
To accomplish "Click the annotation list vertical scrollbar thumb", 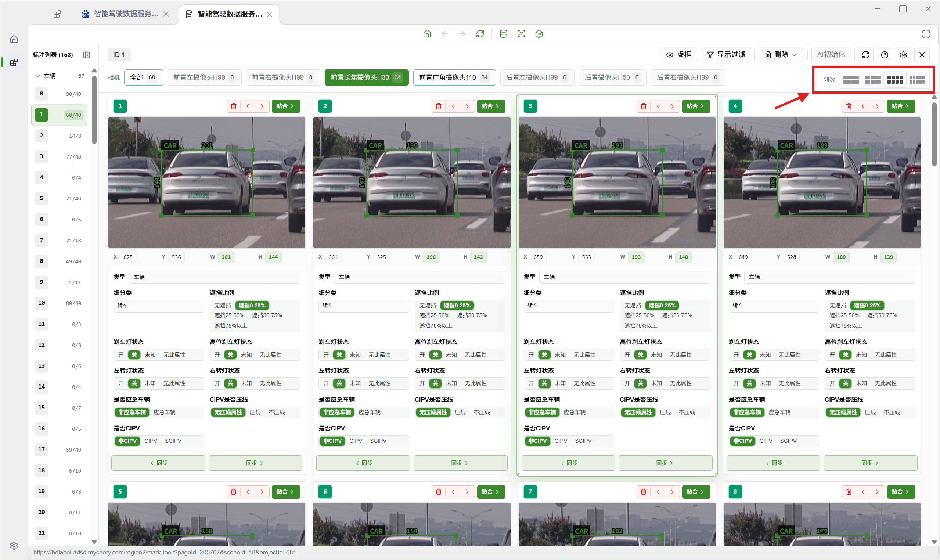I will click(x=94, y=109).
